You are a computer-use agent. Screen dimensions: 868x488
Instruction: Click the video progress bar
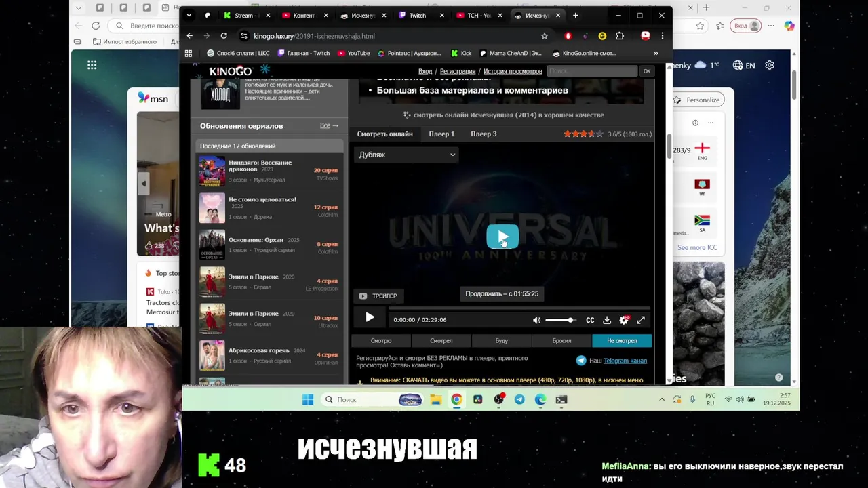(519, 308)
